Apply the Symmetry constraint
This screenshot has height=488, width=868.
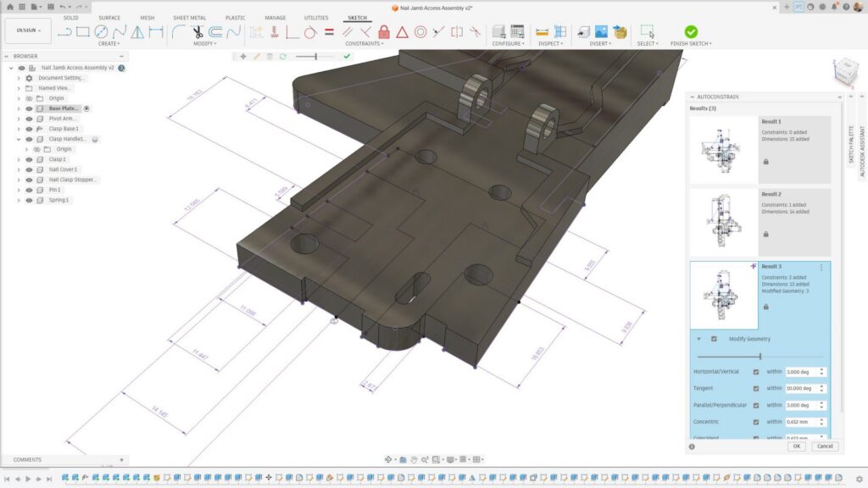pos(457,32)
